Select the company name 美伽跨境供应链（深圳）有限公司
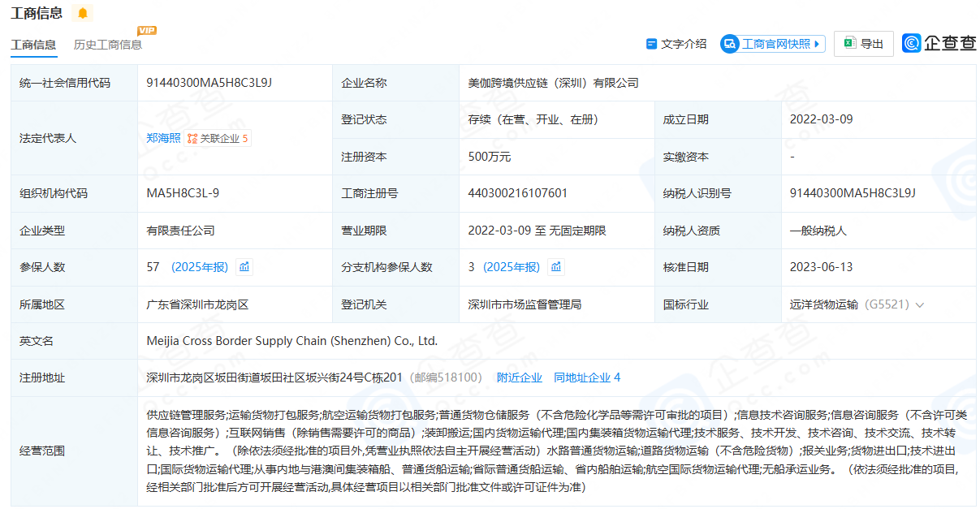Image resolution: width=980 pixels, height=509 pixels. (x=554, y=83)
